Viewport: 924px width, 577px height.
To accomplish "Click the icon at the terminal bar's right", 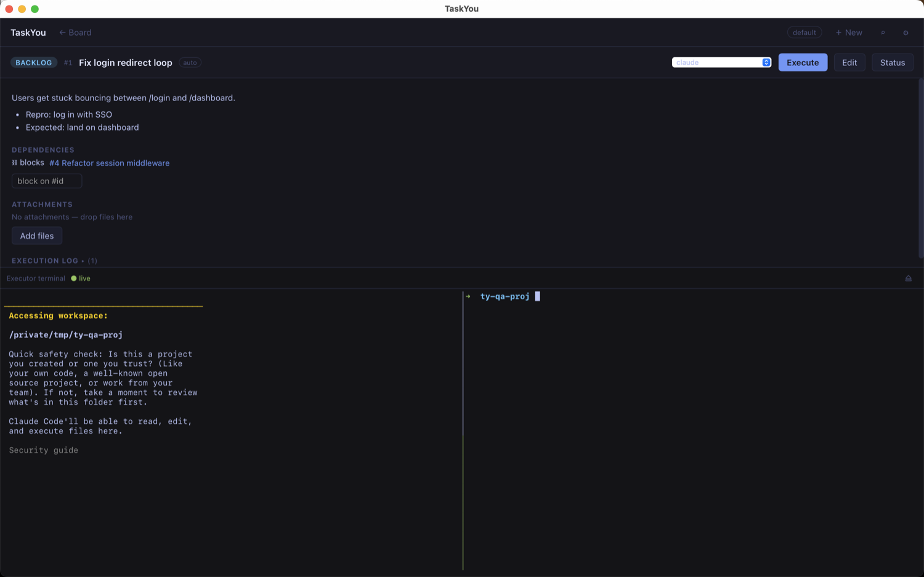I will point(908,278).
